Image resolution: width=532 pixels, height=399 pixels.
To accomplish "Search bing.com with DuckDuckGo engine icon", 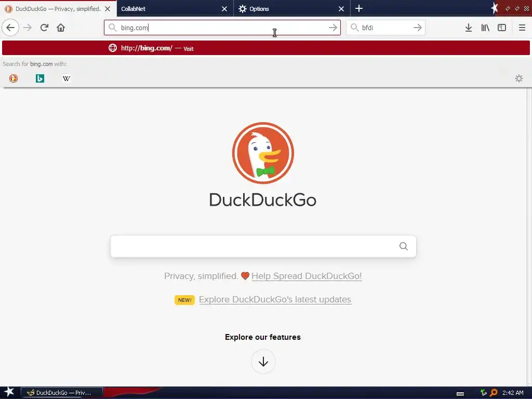I will 13,78.
